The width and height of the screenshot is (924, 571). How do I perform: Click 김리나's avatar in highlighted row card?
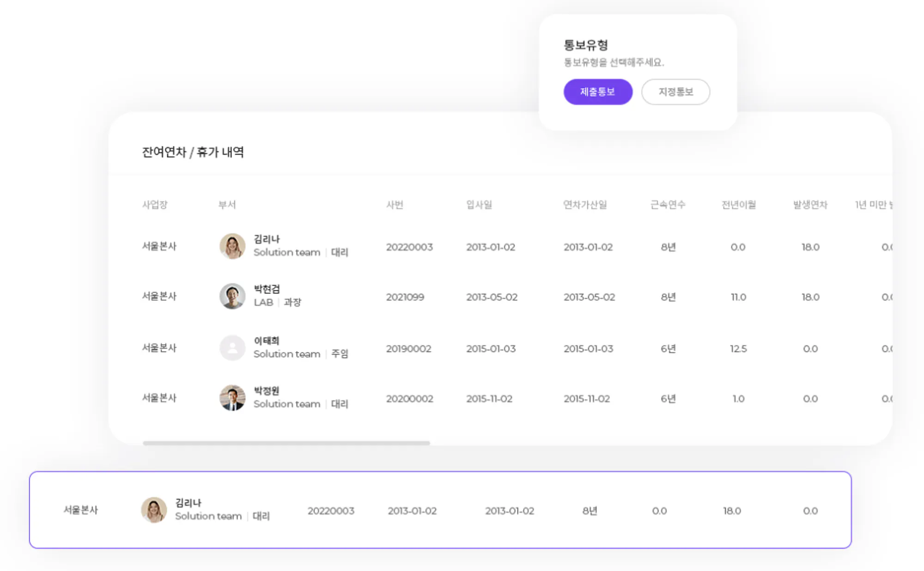point(154,510)
